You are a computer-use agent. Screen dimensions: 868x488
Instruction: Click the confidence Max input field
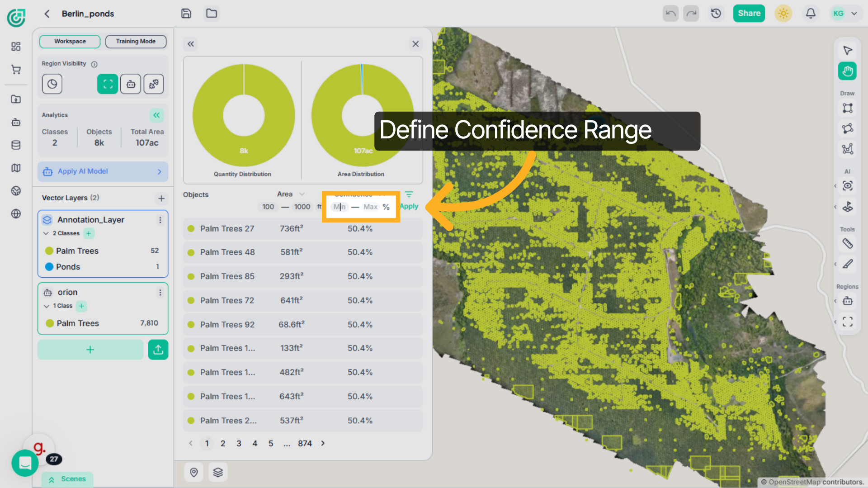click(370, 207)
